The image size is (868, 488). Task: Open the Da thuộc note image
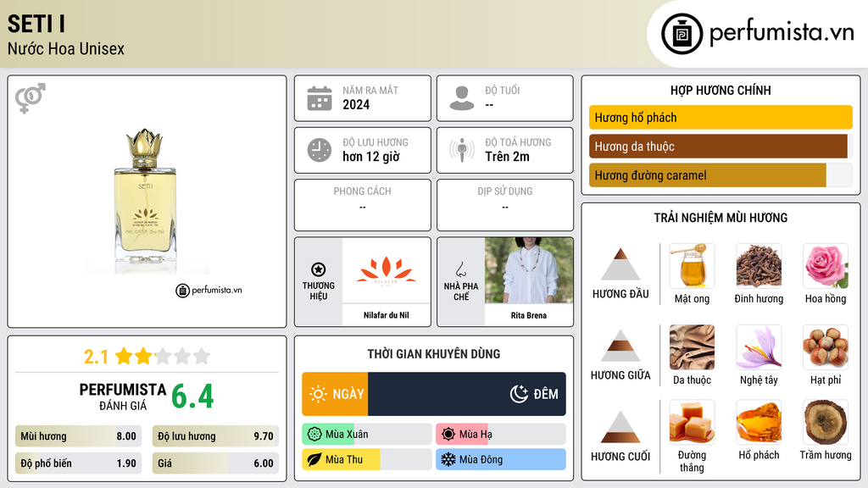(x=692, y=347)
